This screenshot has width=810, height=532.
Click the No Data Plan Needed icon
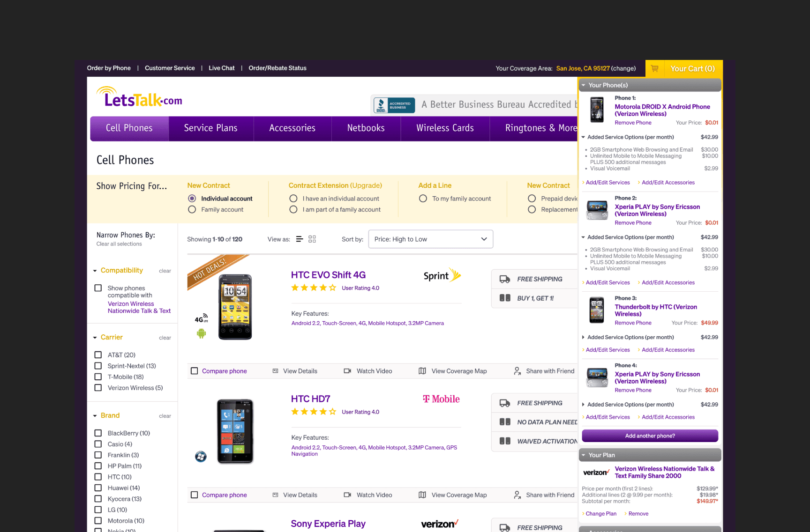(x=505, y=422)
